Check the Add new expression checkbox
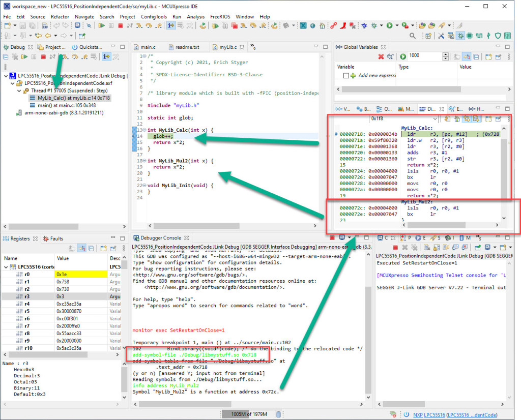Viewport: 521px width, 420px height. coord(345,75)
